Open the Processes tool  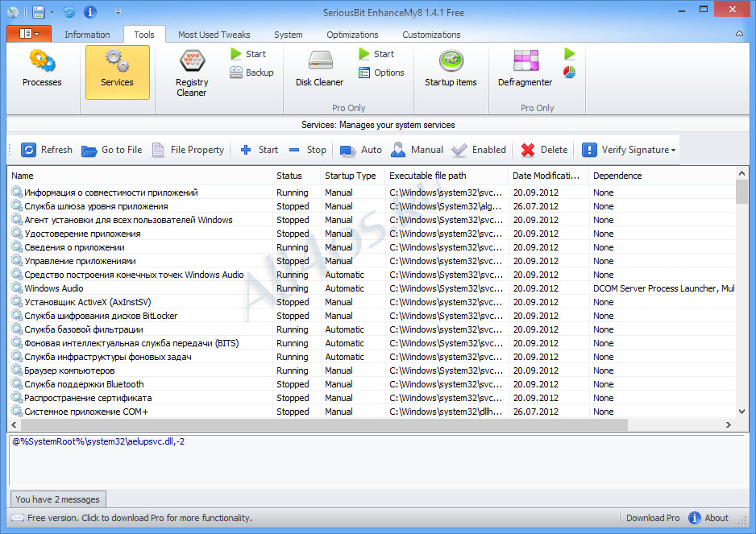(x=42, y=69)
